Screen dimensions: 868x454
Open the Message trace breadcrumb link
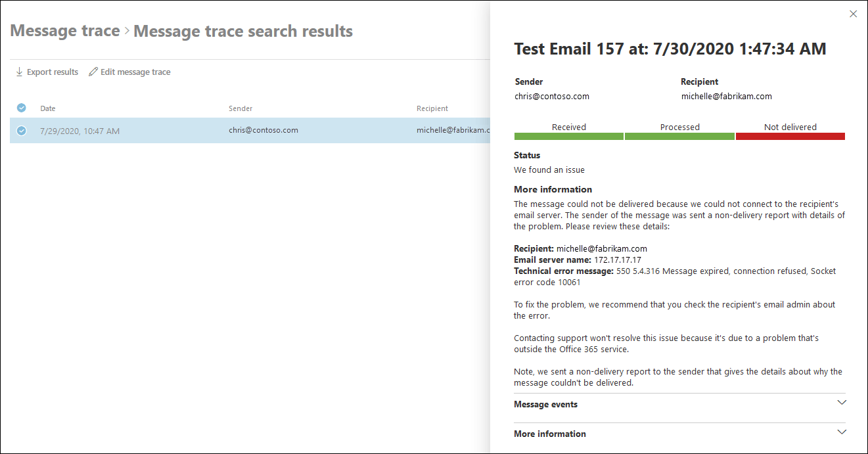[x=64, y=30]
